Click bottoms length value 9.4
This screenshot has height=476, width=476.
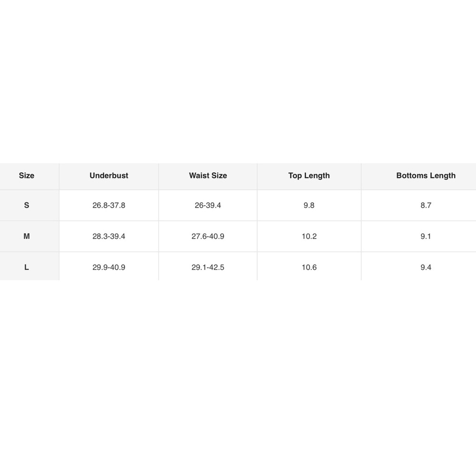click(x=426, y=267)
